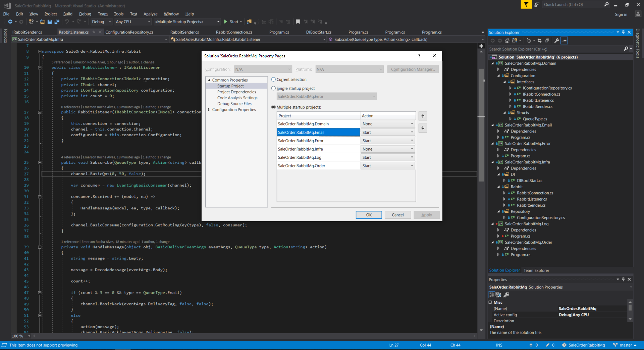Click the Solution Explorer search magnifier icon

pyautogui.click(x=626, y=49)
